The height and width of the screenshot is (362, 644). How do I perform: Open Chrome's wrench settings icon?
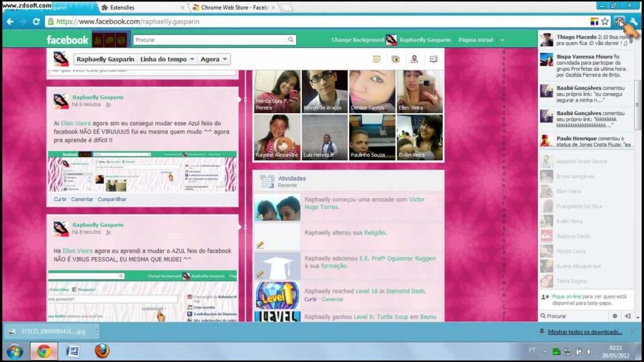coord(635,21)
